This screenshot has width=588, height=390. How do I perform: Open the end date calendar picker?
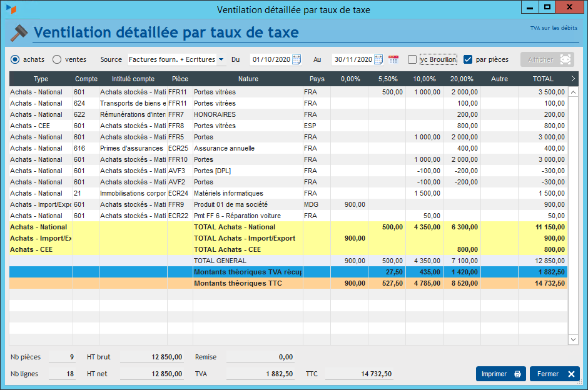point(378,59)
